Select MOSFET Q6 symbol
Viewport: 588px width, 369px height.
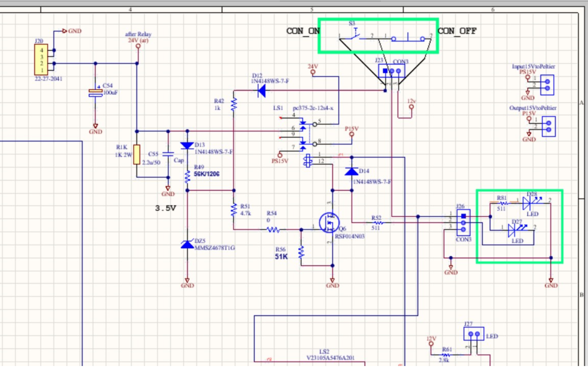(x=330, y=223)
